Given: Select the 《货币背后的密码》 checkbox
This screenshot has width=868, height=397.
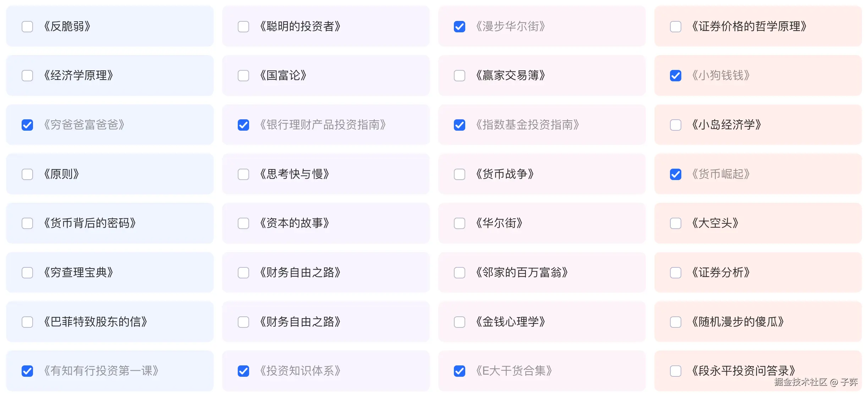Looking at the screenshot, I should [x=27, y=223].
